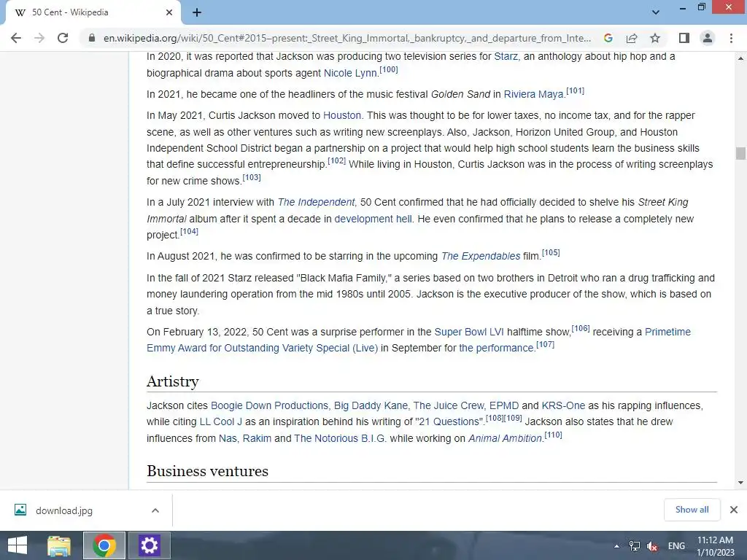Image resolution: width=747 pixels, height=560 pixels.
Task: Follow the Houston link
Action: pyautogui.click(x=342, y=115)
